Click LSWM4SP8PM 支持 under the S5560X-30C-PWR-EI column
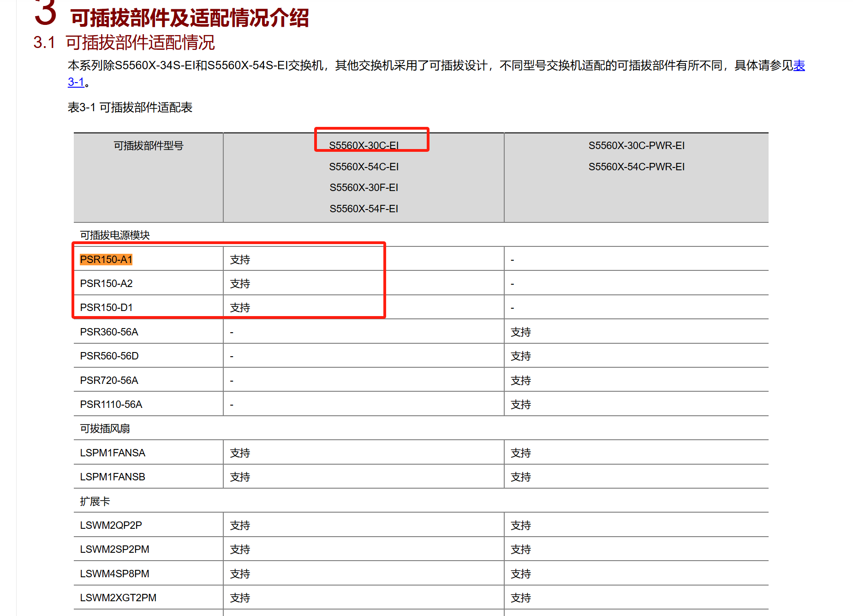The height and width of the screenshot is (616, 853). point(521,574)
